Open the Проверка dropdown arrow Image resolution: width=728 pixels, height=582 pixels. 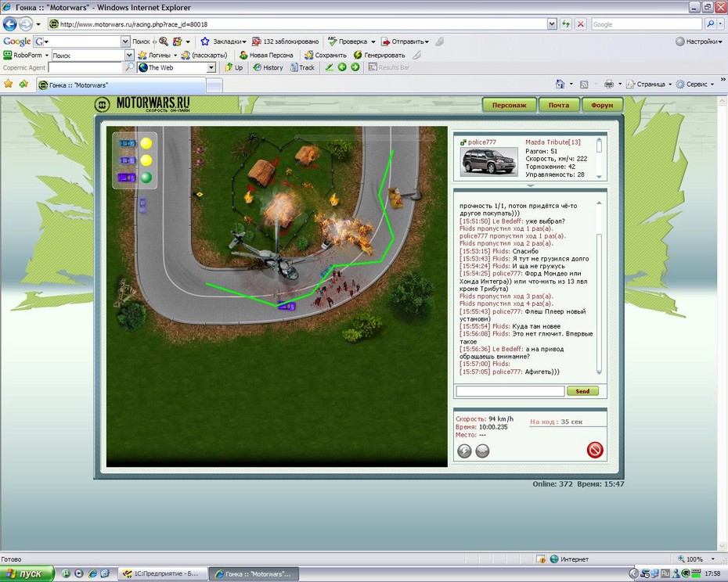(373, 41)
